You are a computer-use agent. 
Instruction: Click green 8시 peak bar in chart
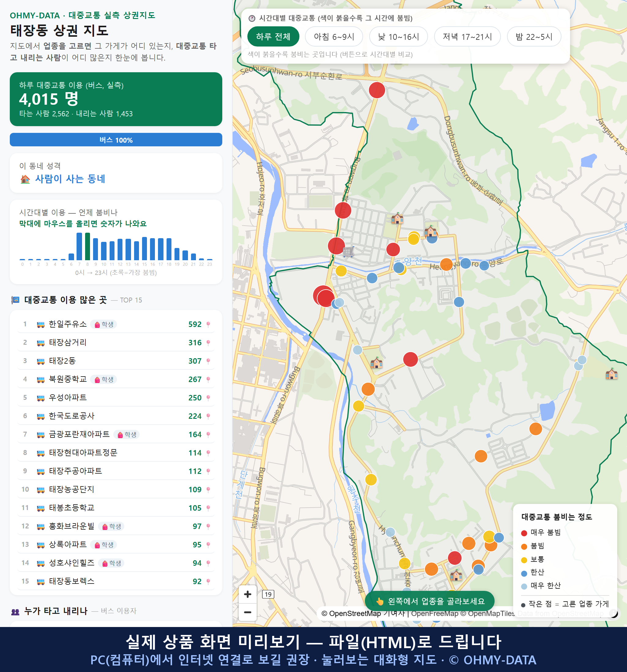coord(88,246)
